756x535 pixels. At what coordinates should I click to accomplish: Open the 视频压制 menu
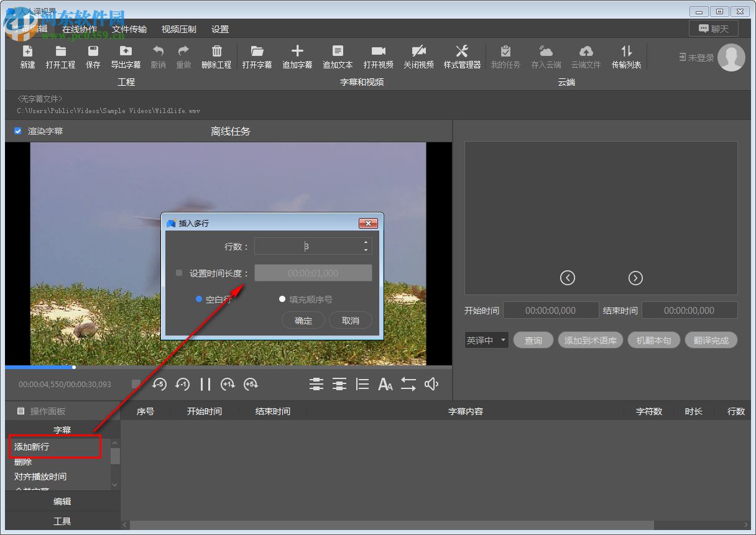[178, 29]
